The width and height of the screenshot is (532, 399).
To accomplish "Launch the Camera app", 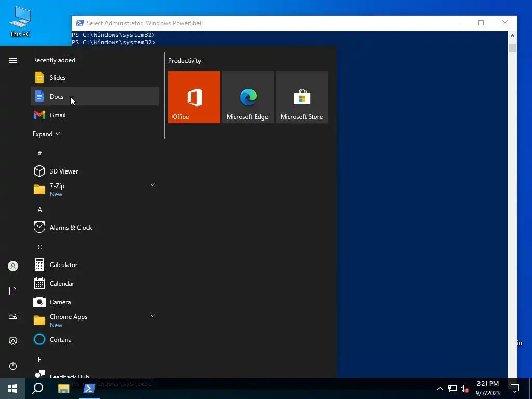I will 95,302.
